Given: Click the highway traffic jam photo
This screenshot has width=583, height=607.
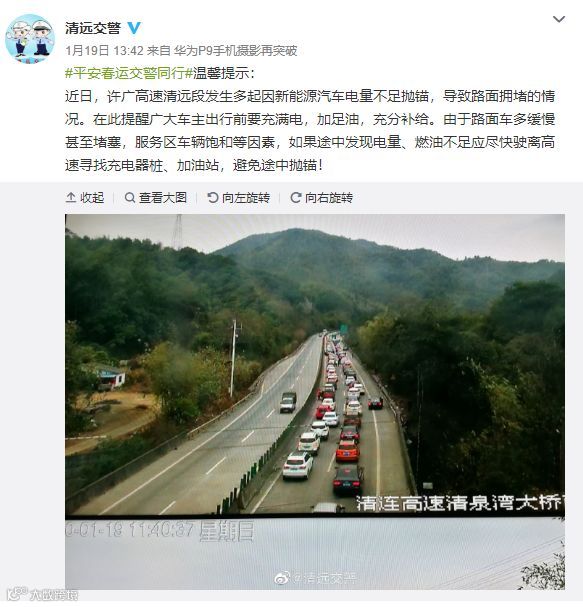Looking at the screenshot, I should point(315,401).
